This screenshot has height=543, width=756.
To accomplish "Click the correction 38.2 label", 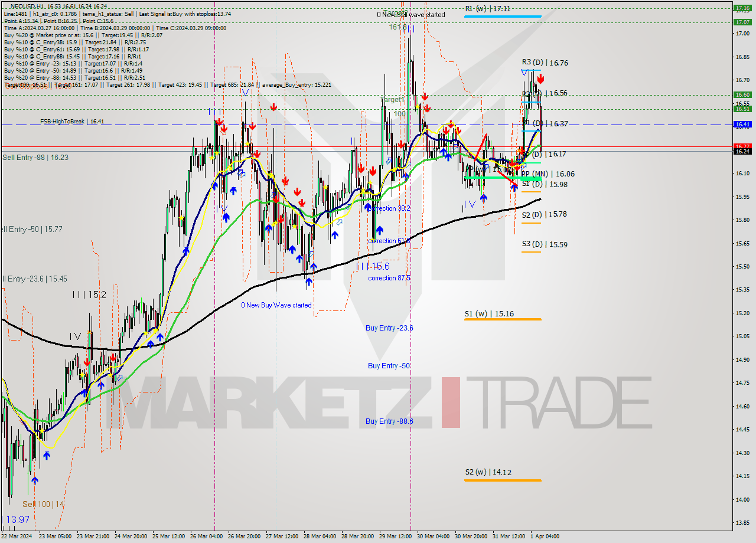I will [389, 209].
